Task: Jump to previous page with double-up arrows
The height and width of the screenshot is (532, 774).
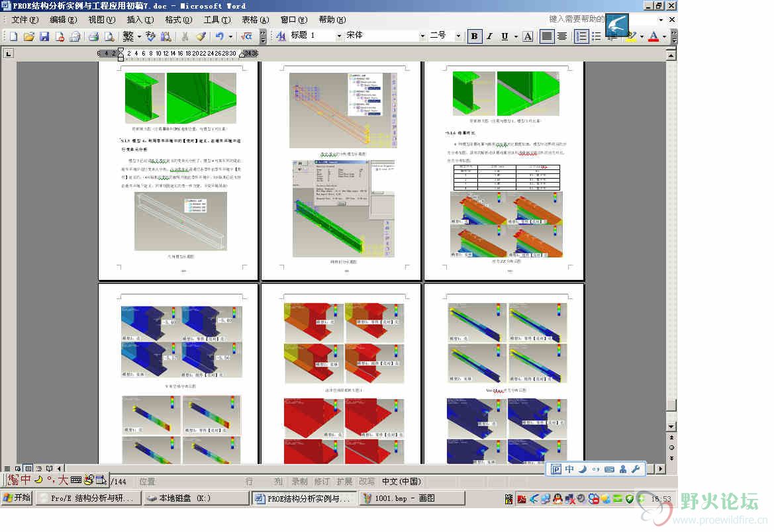Action: [671, 438]
